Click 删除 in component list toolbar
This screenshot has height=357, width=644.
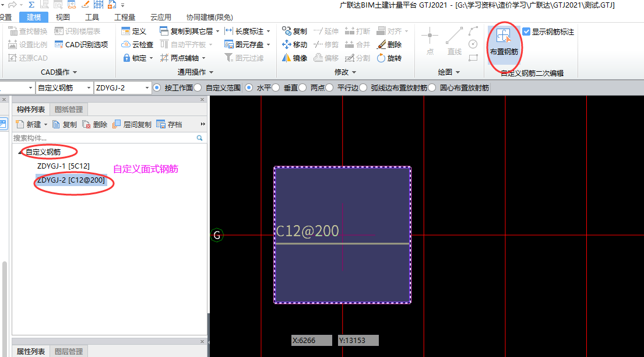(x=95, y=124)
